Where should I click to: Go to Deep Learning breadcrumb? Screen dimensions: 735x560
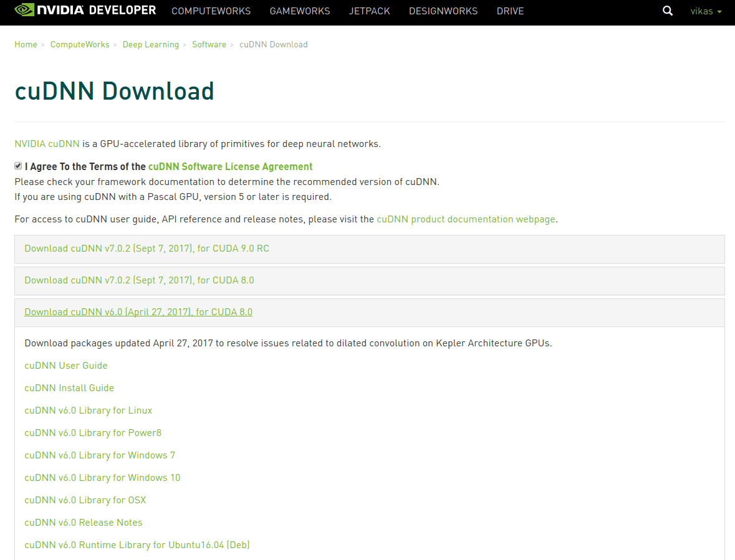pos(150,44)
